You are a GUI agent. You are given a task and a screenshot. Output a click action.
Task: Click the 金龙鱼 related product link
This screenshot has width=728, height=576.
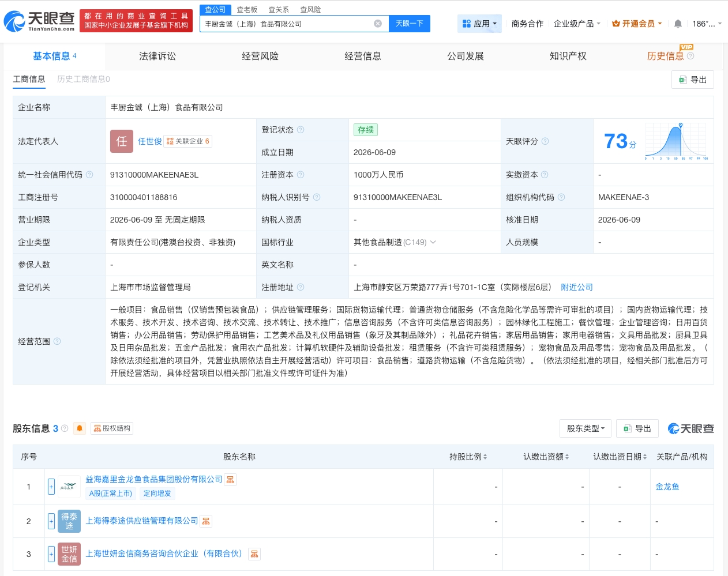pos(667,487)
